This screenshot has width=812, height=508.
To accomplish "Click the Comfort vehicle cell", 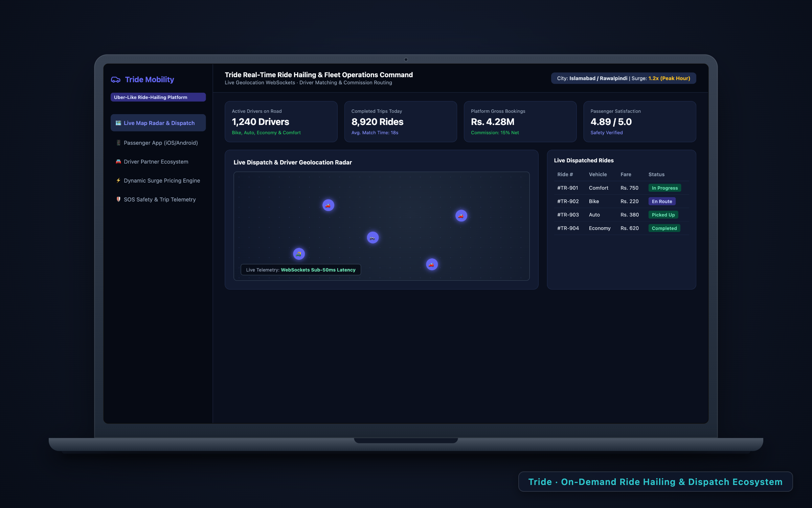I will coord(599,188).
